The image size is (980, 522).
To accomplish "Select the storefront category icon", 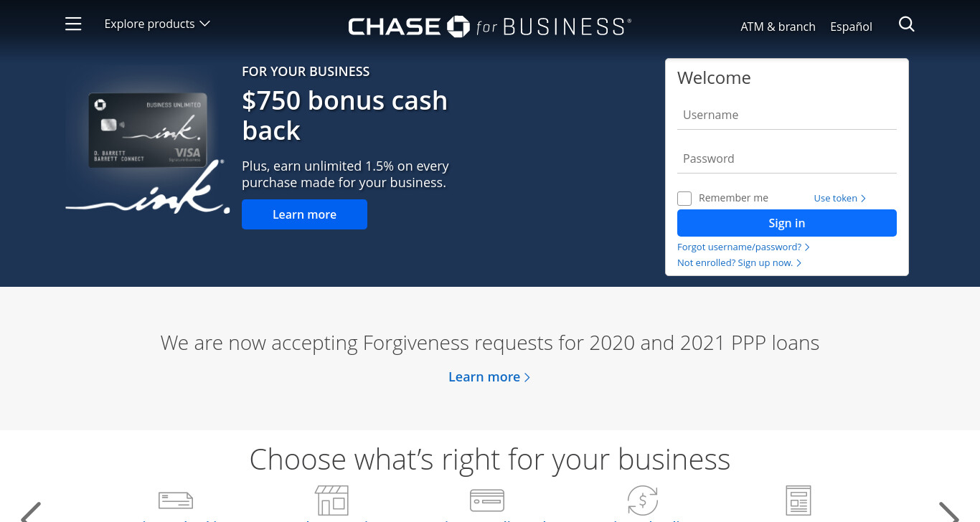I will pos(332,500).
